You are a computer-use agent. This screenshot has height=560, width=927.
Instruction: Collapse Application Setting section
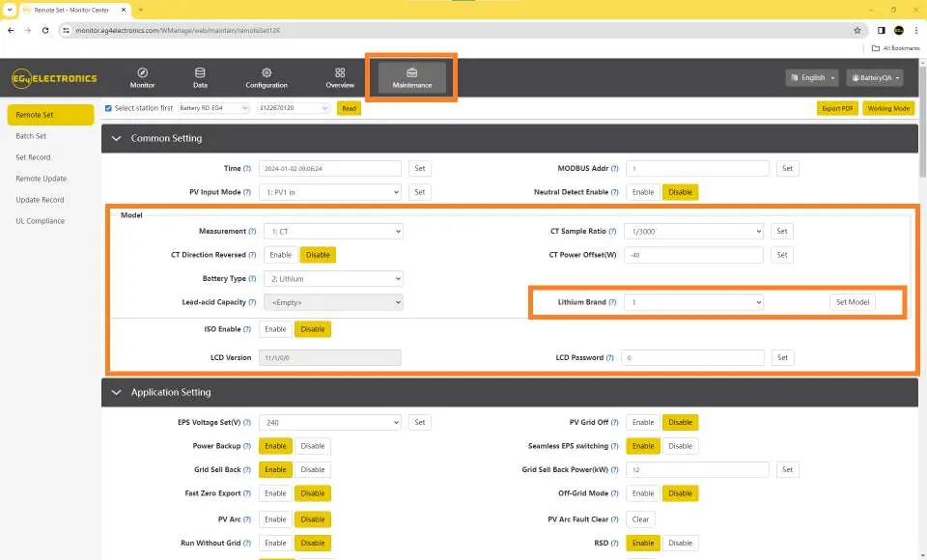click(x=117, y=393)
